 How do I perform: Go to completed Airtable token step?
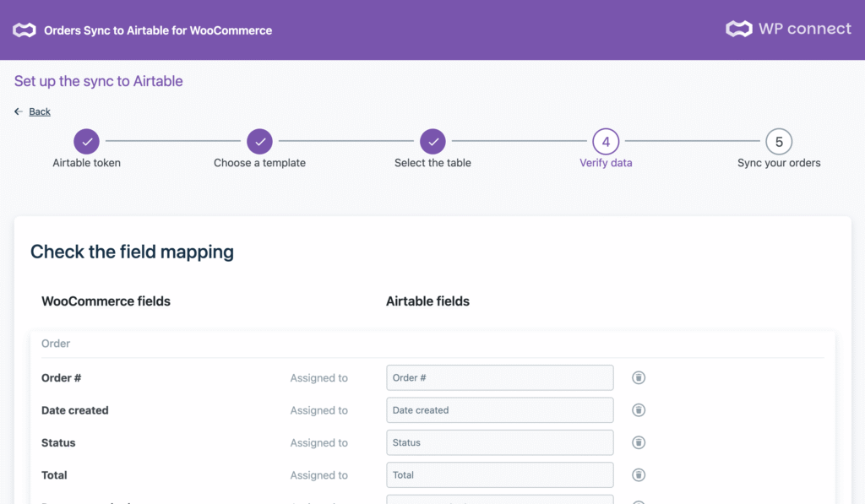[86, 142]
